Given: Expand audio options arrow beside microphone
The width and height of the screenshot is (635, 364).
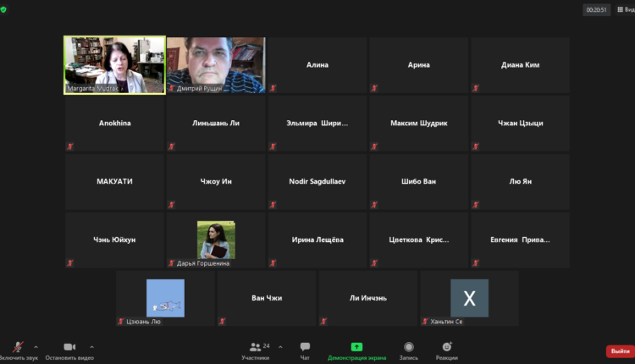Looking at the screenshot, I should click(x=36, y=347).
